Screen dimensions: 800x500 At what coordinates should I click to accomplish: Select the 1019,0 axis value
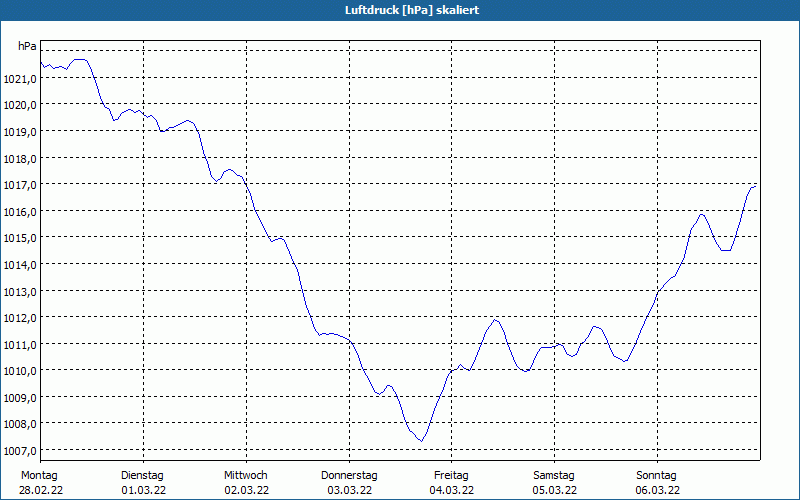tap(20, 132)
